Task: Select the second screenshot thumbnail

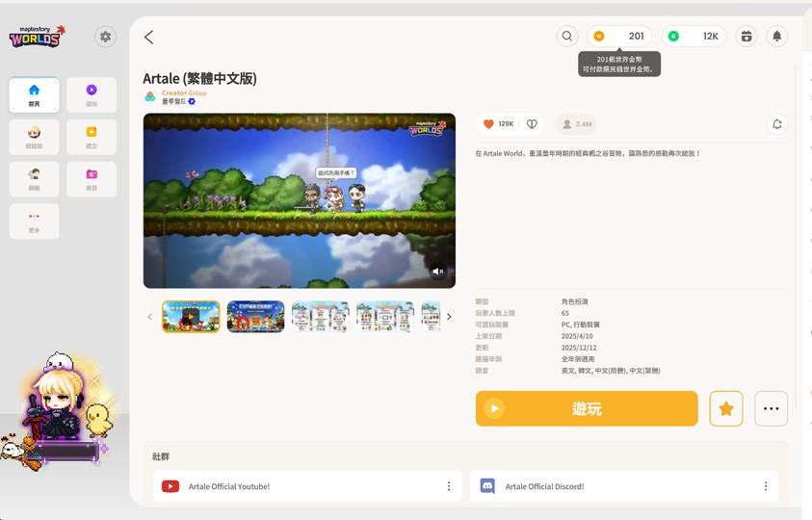Action: coord(255,317)
